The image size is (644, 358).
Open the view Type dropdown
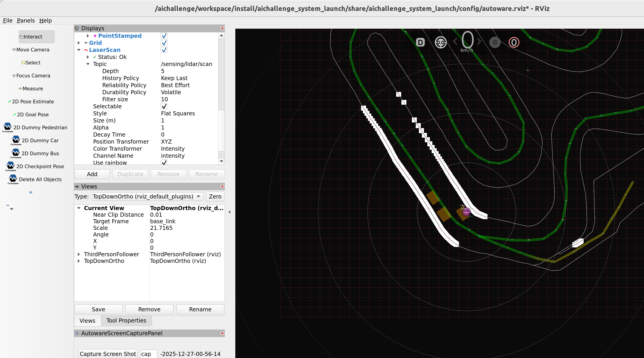point(147,196)
